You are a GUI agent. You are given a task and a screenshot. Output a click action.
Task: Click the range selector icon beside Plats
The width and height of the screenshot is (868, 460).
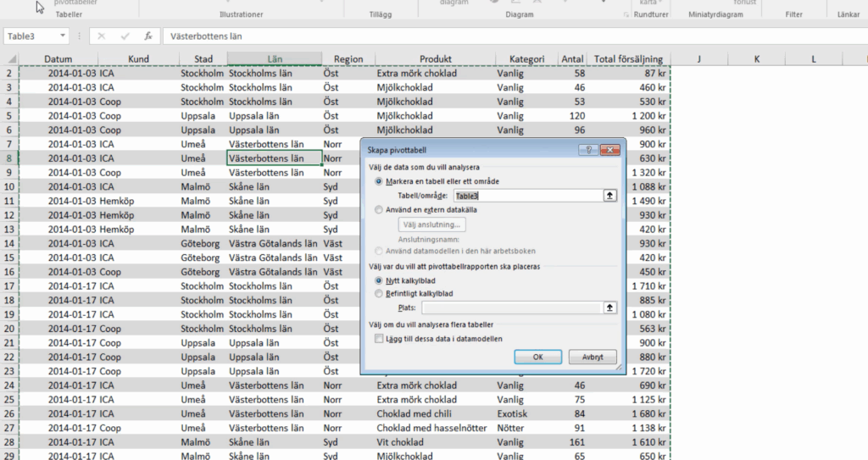tap(609, 308)
